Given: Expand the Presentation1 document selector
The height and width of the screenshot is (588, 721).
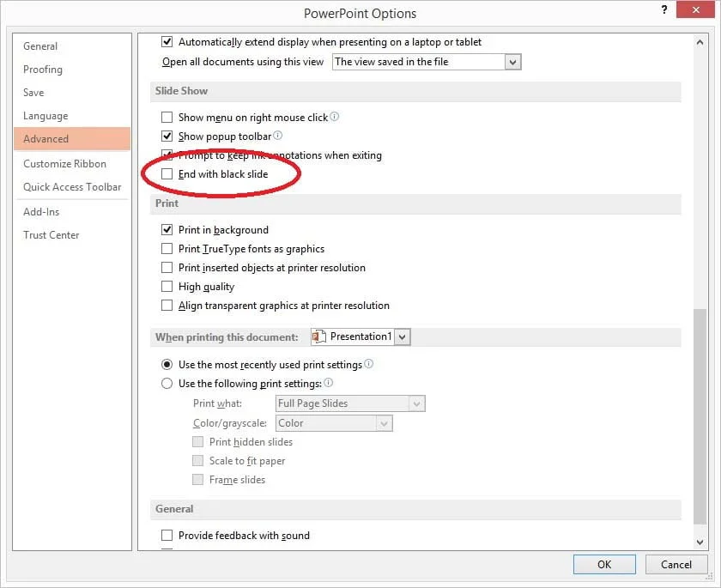Looking at the screenshot, I should click(403, 336).
